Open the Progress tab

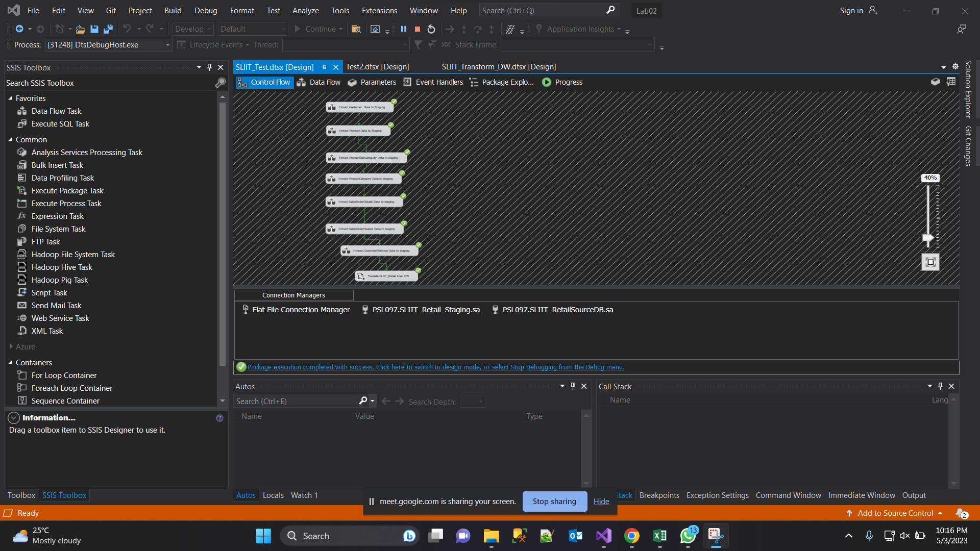[562, 82]
